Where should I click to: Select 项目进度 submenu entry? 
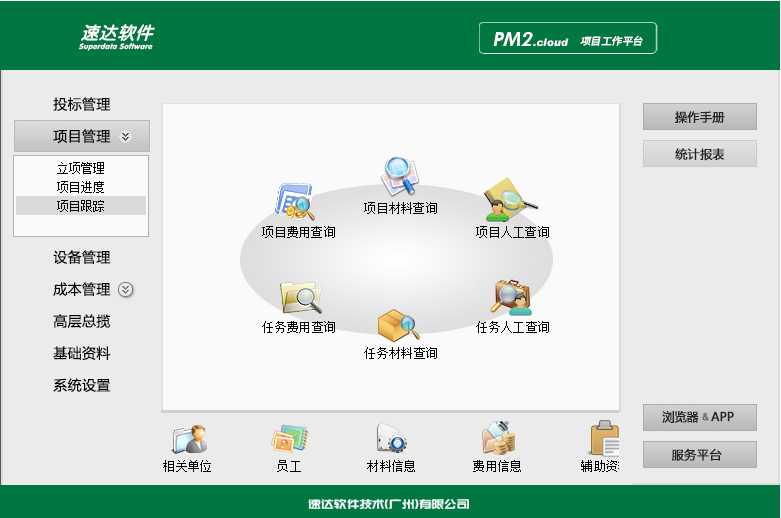[81, 187]
